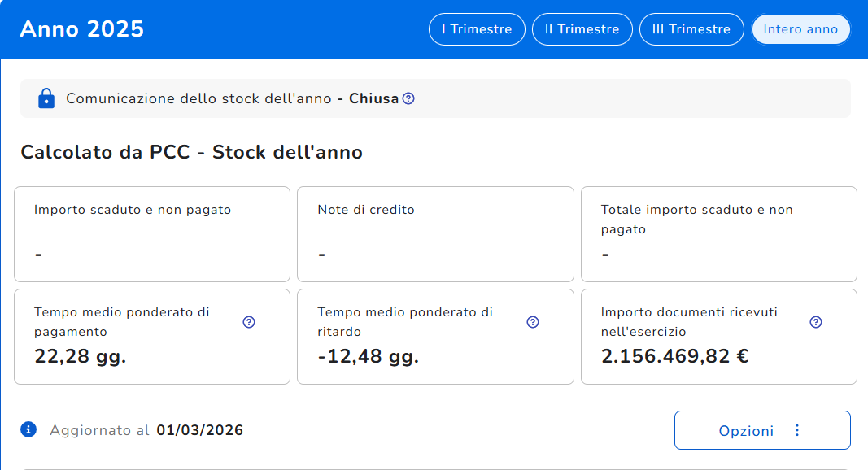Viewport: 868px width, 470px height.
Task: Click the three-dot icon in Opzioni
Action: pyautogui.click(x=796, y=430)
